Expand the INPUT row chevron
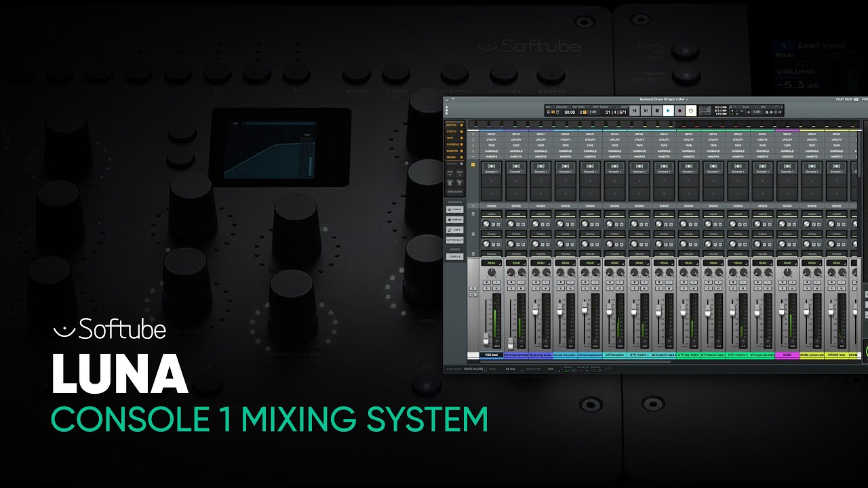This screenshot has height=488, width=868. coord(473,134)
